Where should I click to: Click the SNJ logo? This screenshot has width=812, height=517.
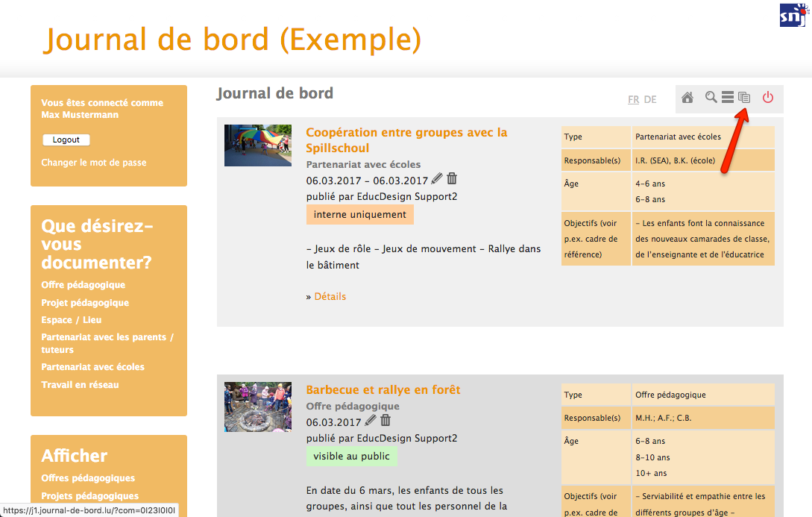pyautogui.click(x=793, y=15)
